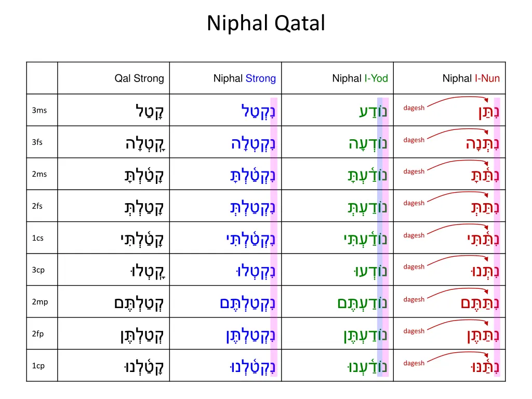Image resolution: width=532 pixels, height=399 pixels.
Task: Click the "Niphal Qatal" slide title
Action: click(266, 23)
